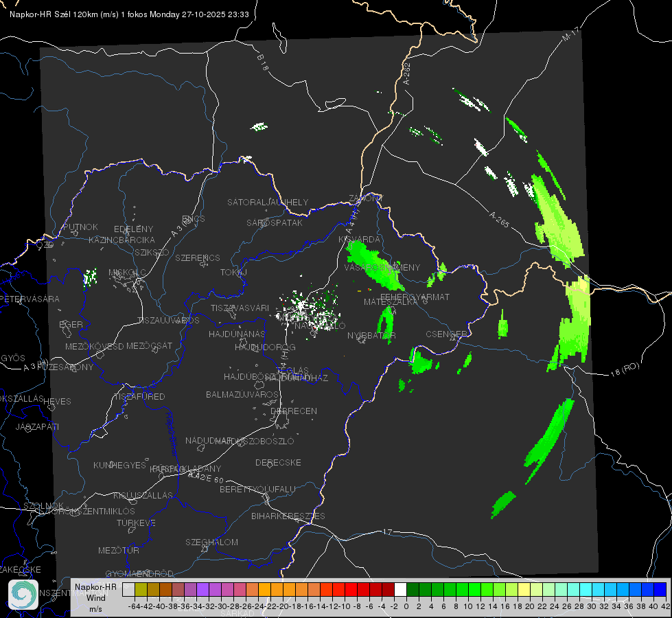Click the SZEGHALOM label
The height and width of the screenshot is (618, 672).
pos(211,542)
